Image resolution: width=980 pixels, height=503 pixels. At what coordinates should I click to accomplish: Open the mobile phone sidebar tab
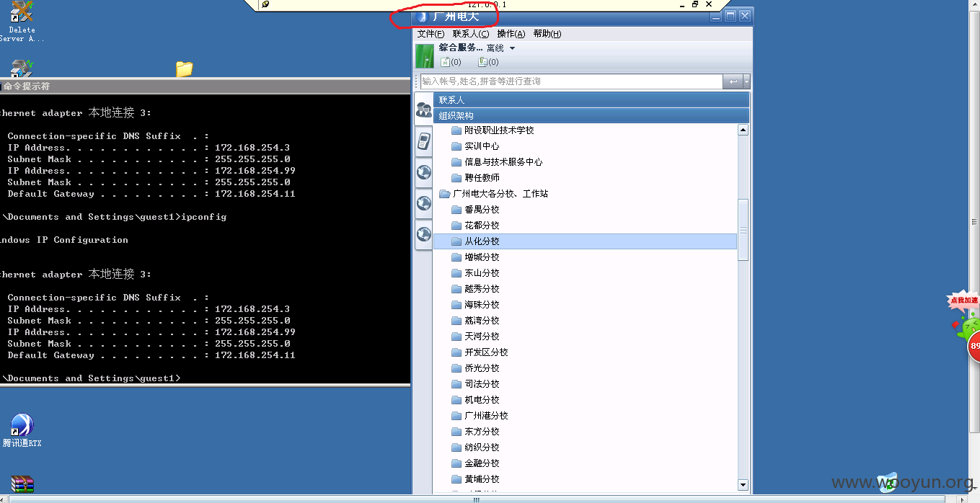[x=424, y=141]
